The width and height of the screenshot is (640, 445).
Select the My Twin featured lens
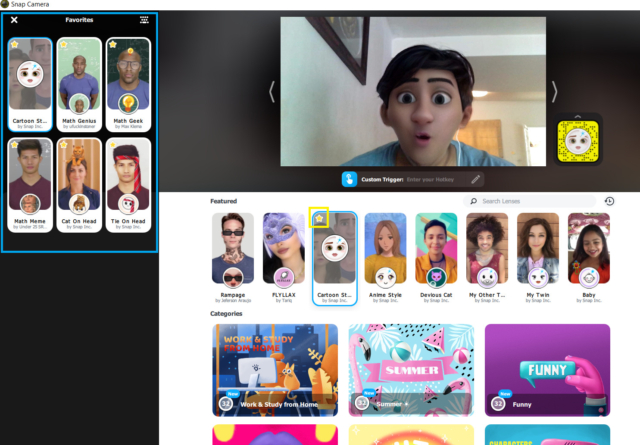coord(538,258)
